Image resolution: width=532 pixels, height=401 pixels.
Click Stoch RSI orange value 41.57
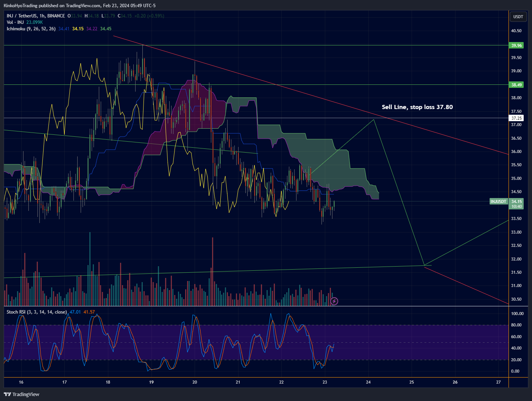pyautogui.click(x=89, y=312)
